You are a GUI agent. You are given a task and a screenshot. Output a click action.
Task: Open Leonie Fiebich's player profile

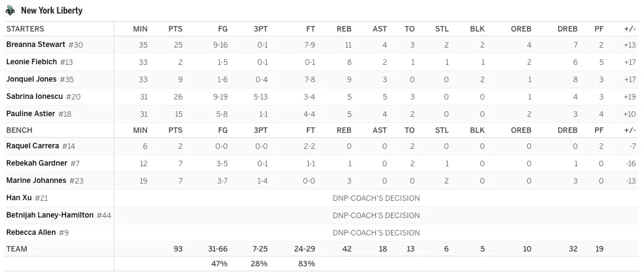[31, 62]
